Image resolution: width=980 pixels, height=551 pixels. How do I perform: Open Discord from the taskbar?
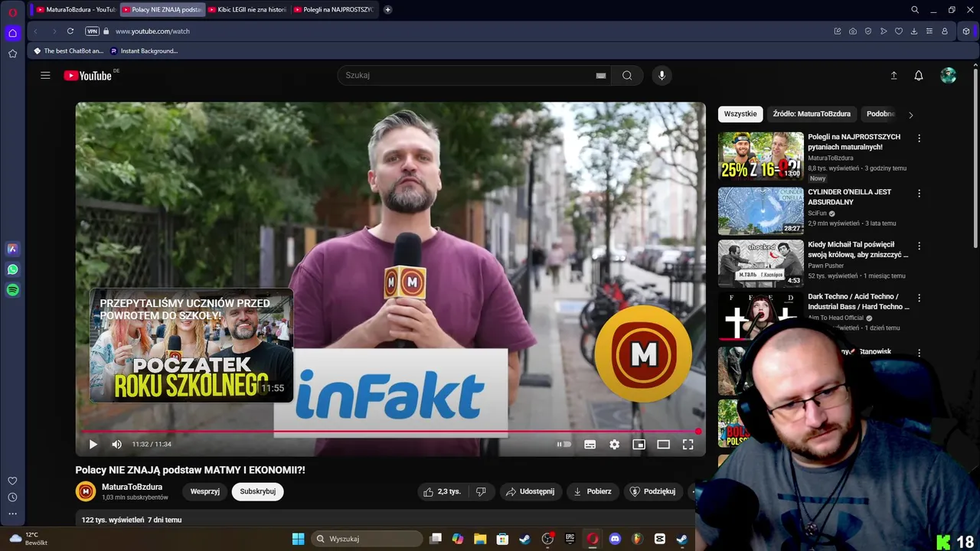(615, 539)
